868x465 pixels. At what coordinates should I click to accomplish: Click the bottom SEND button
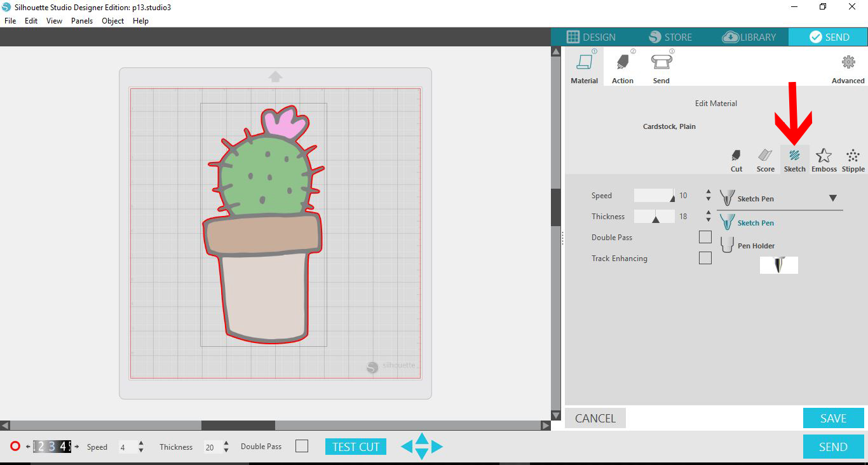tap(833, 447)
